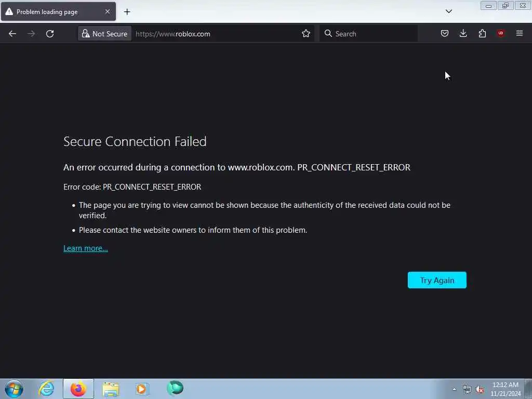
Task: Open the taskbar clock and date
Action: pyautogui.click(x=506, y=389)
